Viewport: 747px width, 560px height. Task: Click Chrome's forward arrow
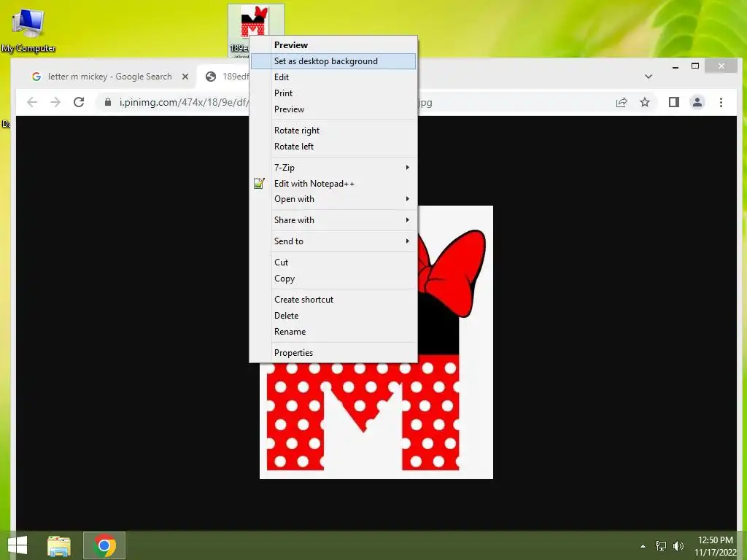(x=55, y=102)
